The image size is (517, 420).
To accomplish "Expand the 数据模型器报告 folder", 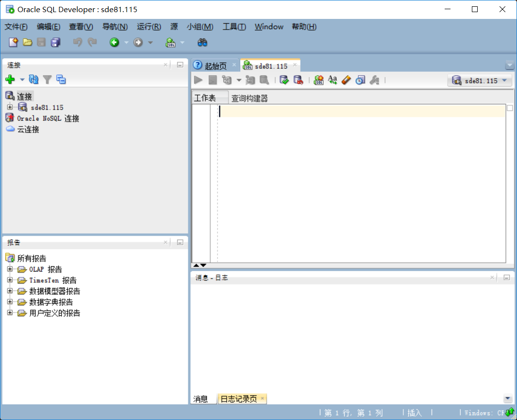I will [10, 291].
